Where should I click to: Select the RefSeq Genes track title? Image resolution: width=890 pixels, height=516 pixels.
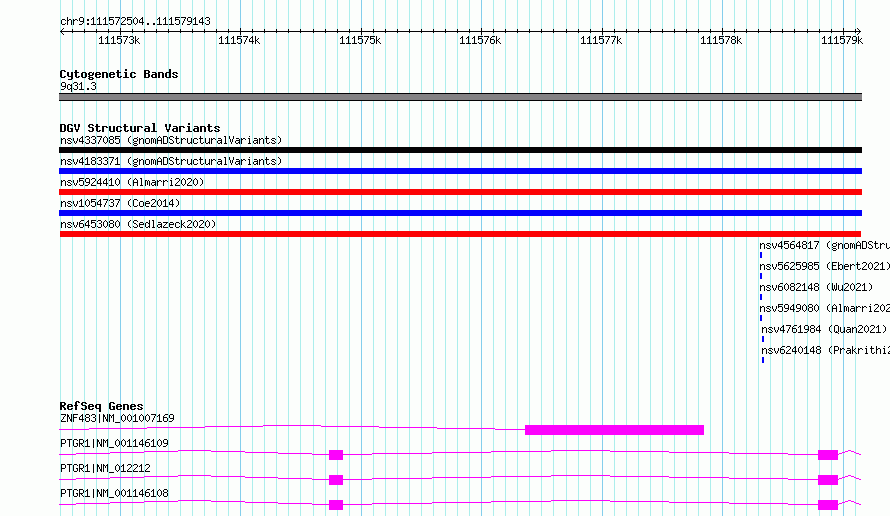coord(101,406)
